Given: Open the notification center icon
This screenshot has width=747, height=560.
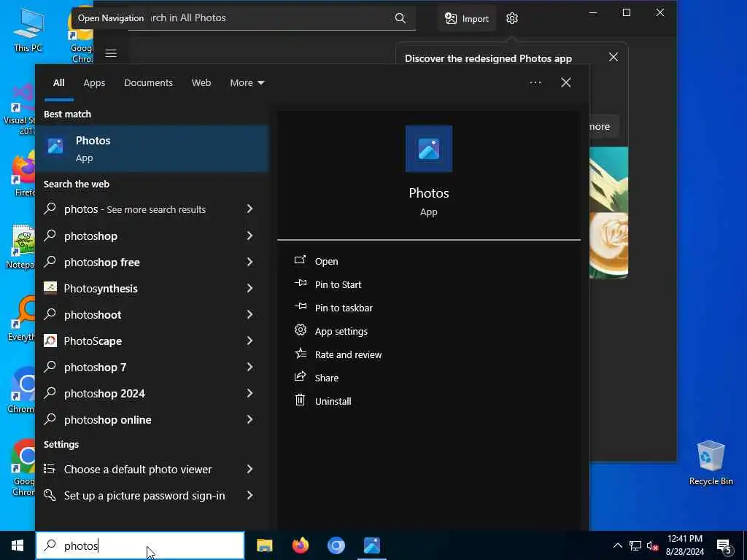Looking at the screenshot, I should click(724, 547).
